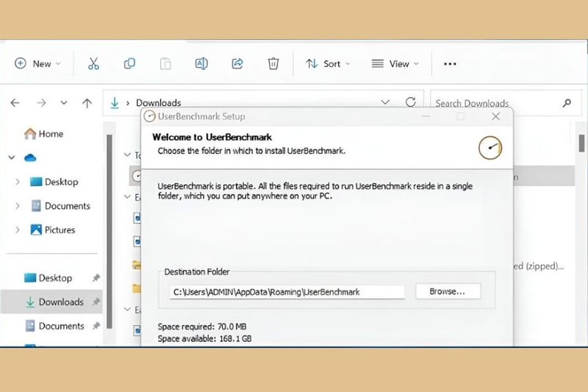Click the Rename icon

coord(201,64)
